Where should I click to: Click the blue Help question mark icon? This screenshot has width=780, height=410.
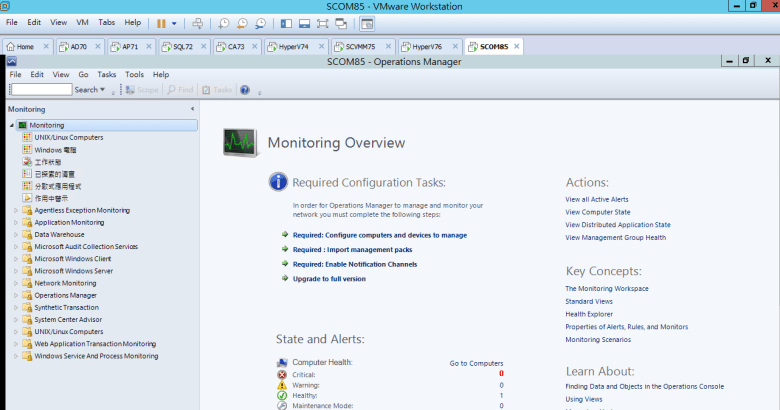pyautogui.click(x=245, y=90)
